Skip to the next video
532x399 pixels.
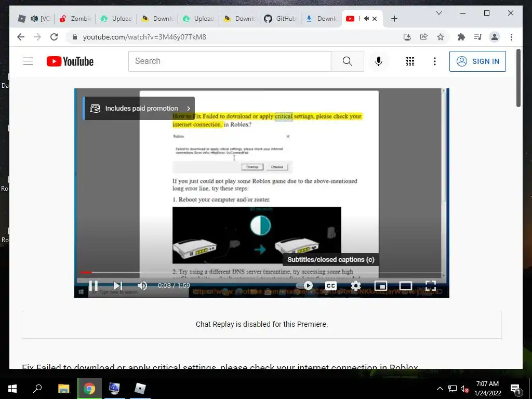118,286
